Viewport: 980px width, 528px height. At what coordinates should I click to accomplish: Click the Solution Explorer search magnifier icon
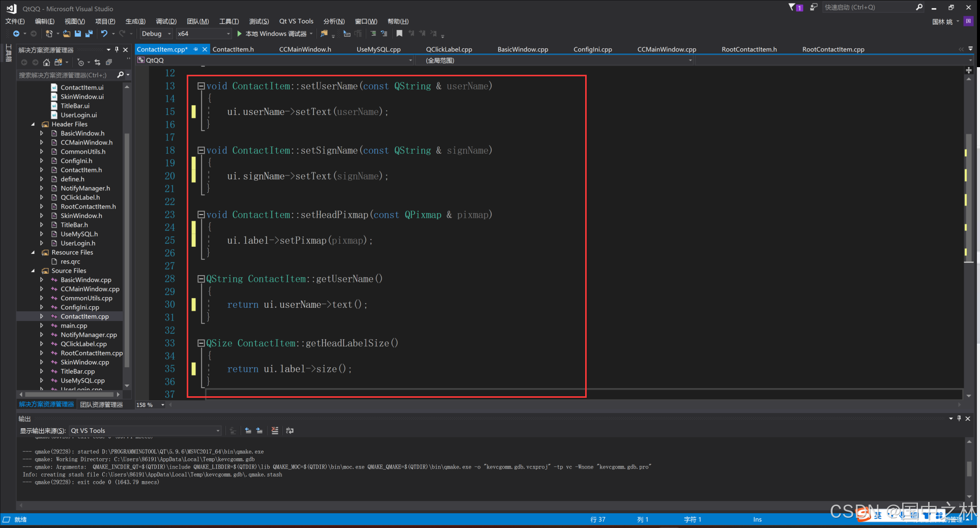click(121, 75)
